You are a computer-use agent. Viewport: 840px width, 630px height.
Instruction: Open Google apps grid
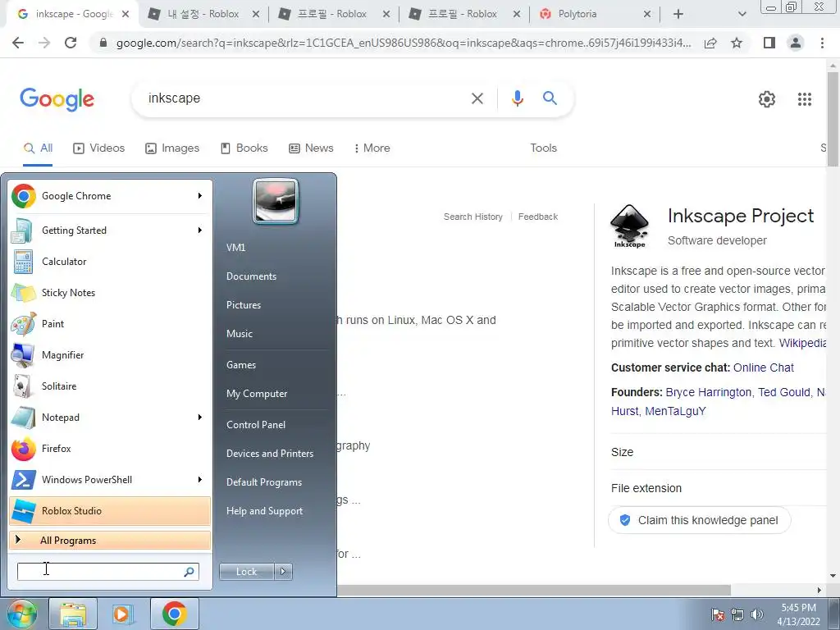point(804,99)
